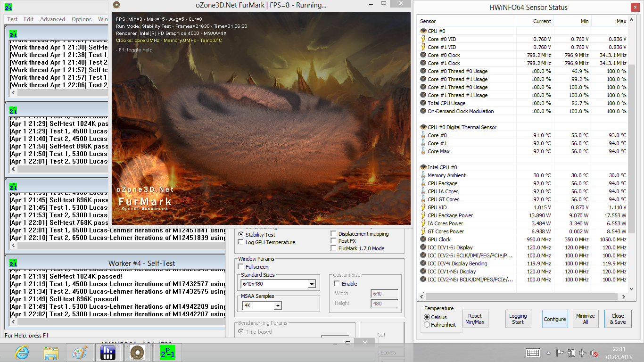Switch to FurMark taskbar icon
The width and height of the screenshot is (644, 362).
pos(138,353)
